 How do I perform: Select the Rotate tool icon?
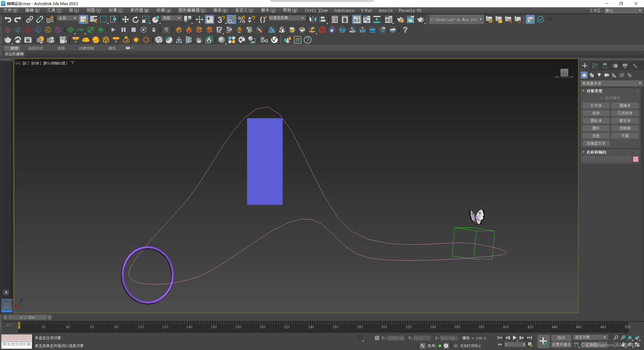pos(135,19)
